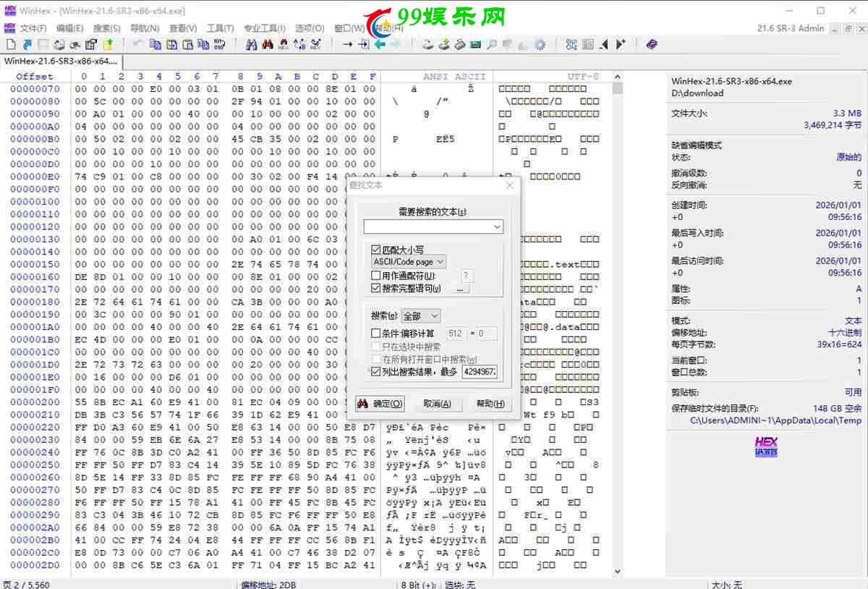Click the floppy disk Save icon
This screenshot has height=589, width=868.
point(41,44)
